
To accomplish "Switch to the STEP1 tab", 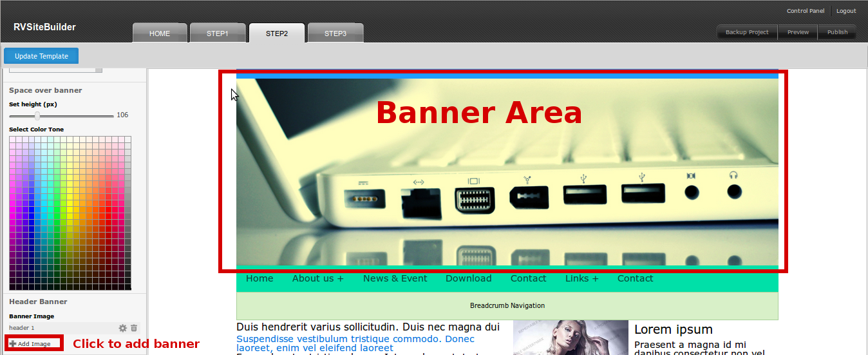I will click(x=218, y=34).
